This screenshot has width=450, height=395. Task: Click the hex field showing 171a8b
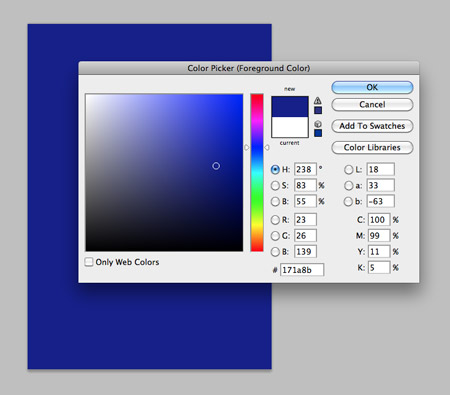(x=302, y=270)
